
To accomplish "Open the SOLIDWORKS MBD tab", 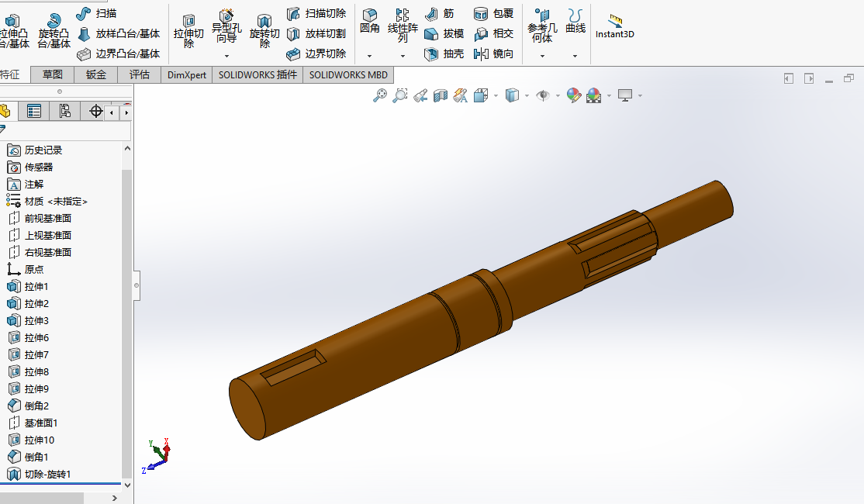I will click(x=348, y=75).
